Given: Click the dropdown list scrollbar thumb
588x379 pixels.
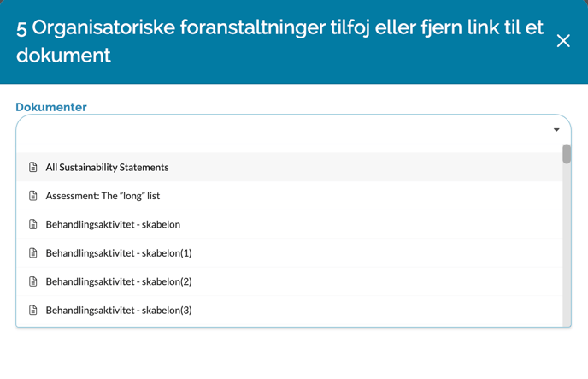Looking at the screenshot, I should (567, 154).
